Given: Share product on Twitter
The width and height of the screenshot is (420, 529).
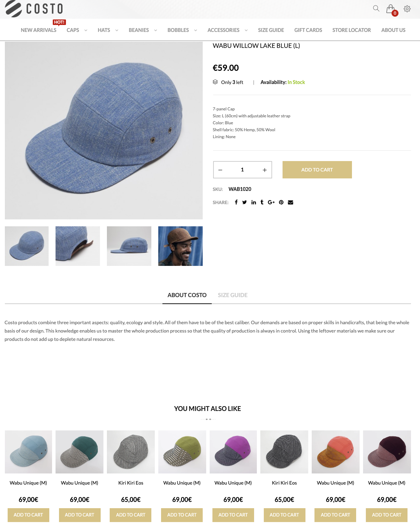Looking at the screenshot, I should [x=244, y=202].
